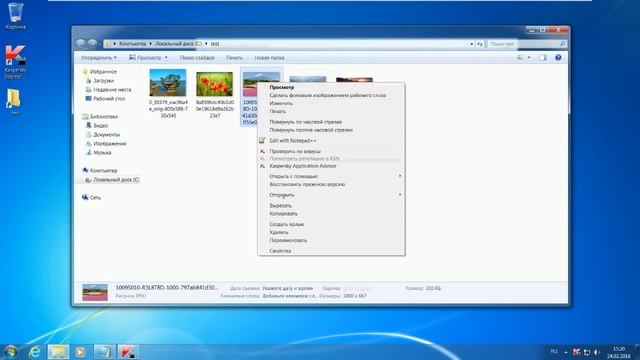Choose Восстановить прежнюю версию
Image resolution: width=640 pixels, height=360 pixels.
(x=331, y=184)
